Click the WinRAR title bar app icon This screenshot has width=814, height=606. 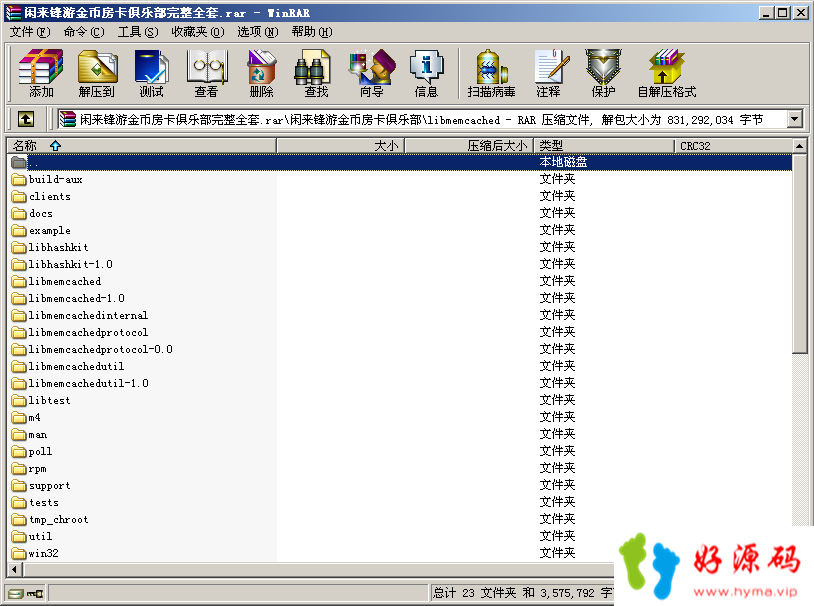[x=13, y=13]
